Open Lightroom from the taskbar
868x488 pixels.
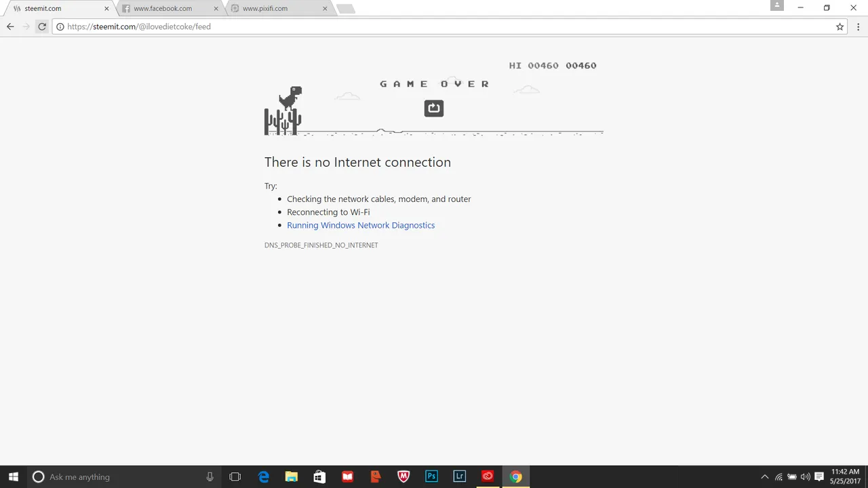click(460, 476)
